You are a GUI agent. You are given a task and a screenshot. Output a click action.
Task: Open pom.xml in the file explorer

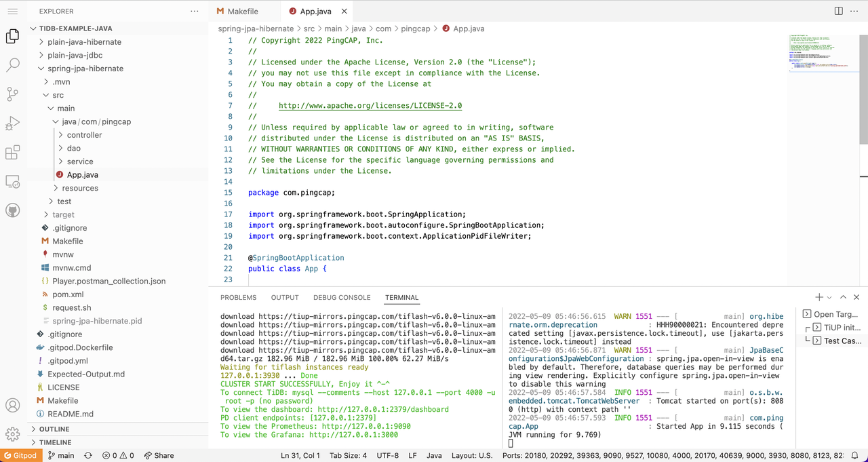tap(68, 294)
